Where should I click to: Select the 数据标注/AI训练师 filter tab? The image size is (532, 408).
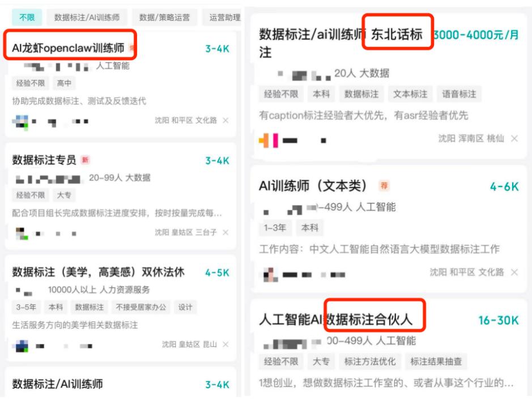click(87, 18)
